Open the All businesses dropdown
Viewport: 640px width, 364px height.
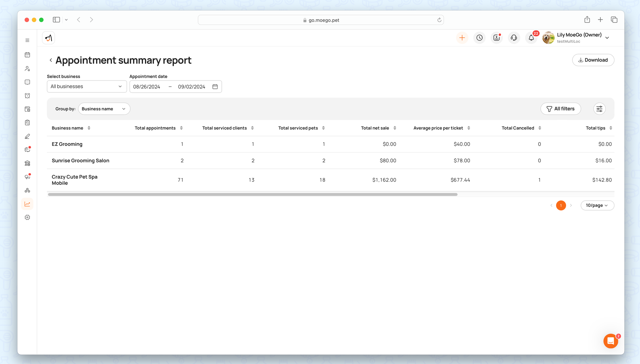pyautogui.click(x=87, y=87)
